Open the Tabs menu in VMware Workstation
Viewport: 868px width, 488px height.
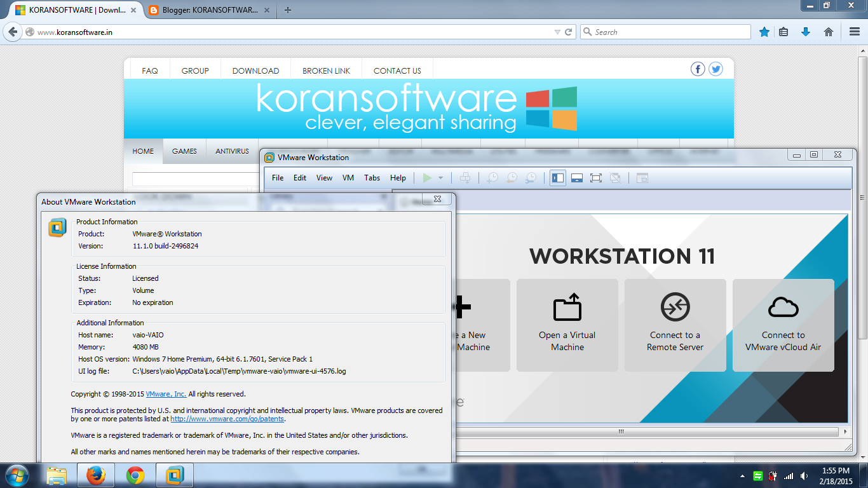click(x=372, y=178)
